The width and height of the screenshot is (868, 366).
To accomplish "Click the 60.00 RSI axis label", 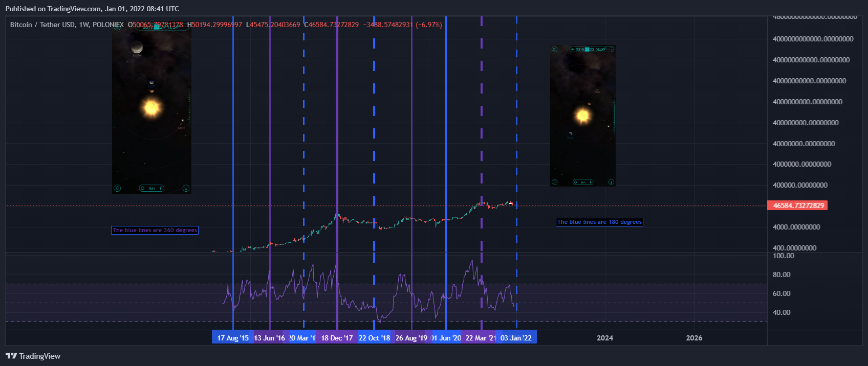I will click(782, 293).
